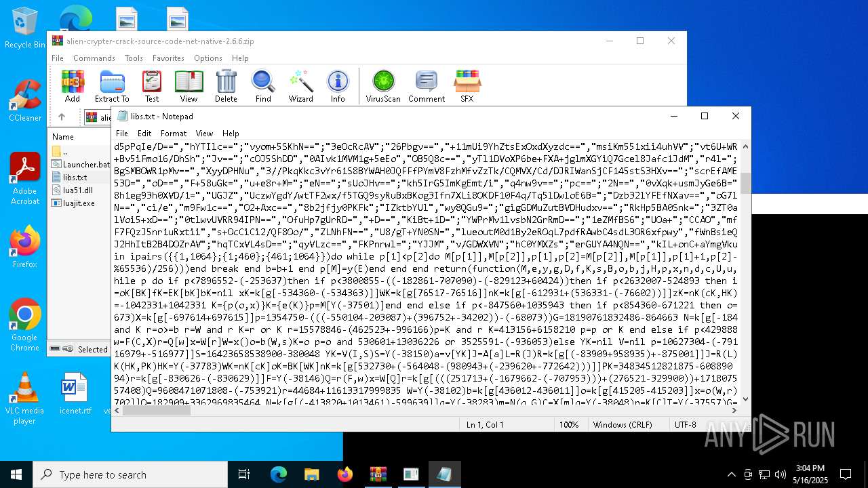The width and height of the screenshot is (868, 488).
Task: Open the Notepad File menu
Action: 122,134
